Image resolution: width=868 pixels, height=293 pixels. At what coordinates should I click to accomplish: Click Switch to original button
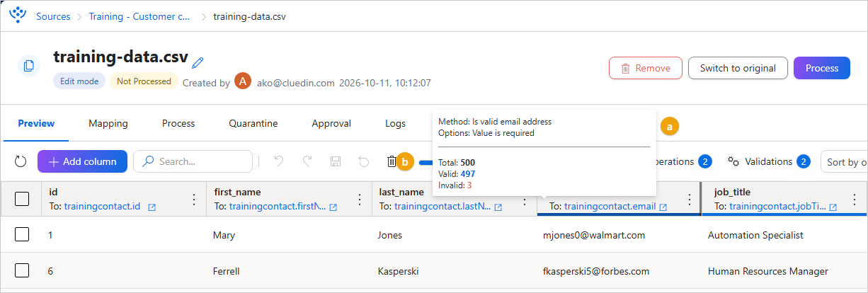(738, 68)
